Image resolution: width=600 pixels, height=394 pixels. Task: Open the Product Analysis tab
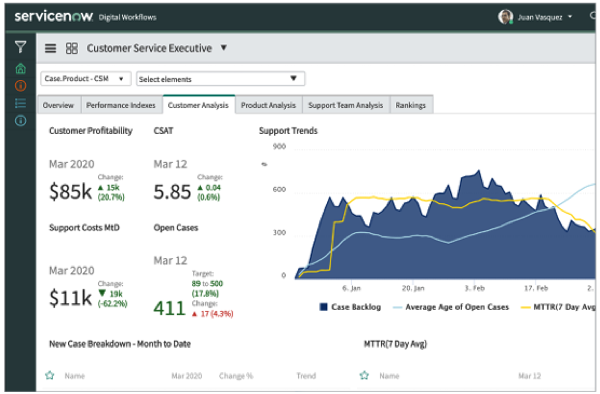coord(268,105)
